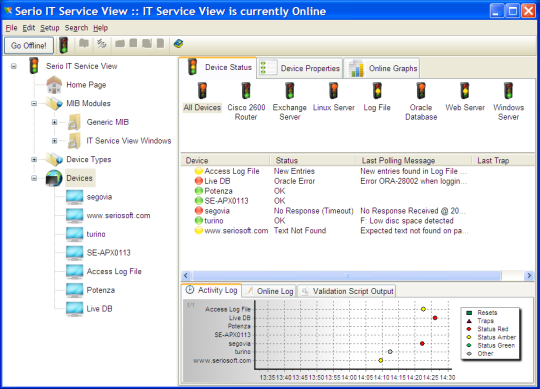This screenshot has height=389, width=540.
Task: Collapse the Serio IT Service View root node
Action: pos(13,66)
